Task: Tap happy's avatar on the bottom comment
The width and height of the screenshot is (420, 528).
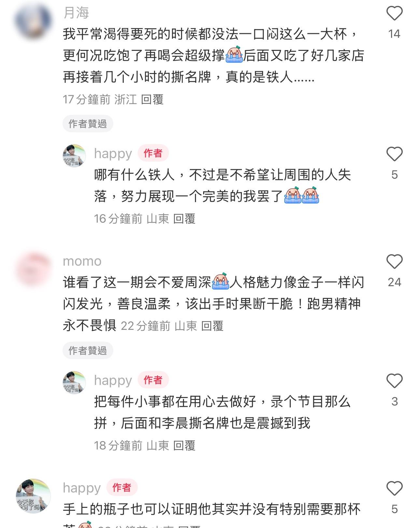Action: pyautogui.click(x=33, y=496)
